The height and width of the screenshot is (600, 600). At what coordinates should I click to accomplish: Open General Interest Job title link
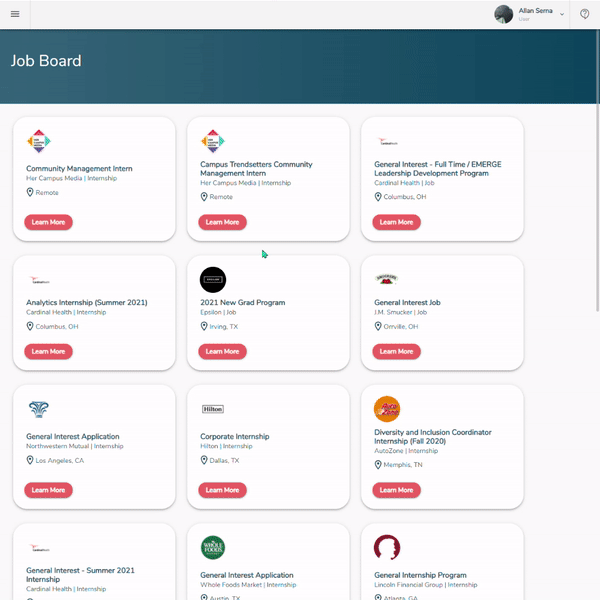click(x=407, y=302)
